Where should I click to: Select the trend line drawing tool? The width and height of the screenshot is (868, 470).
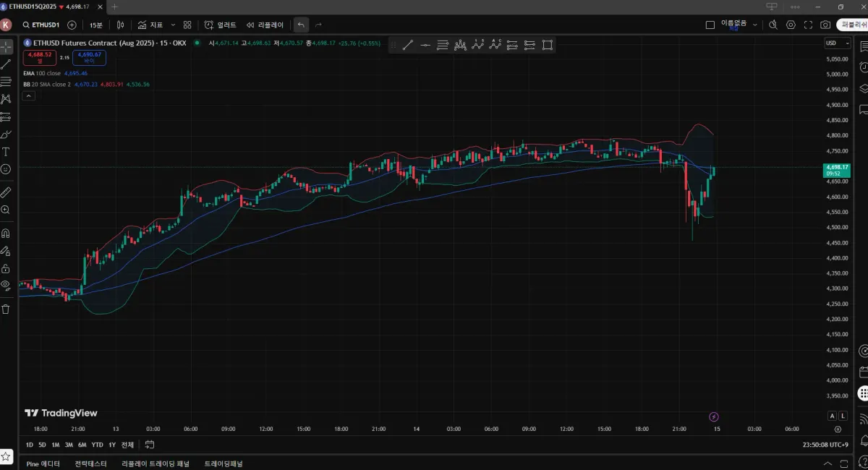(x=6, y=64)
